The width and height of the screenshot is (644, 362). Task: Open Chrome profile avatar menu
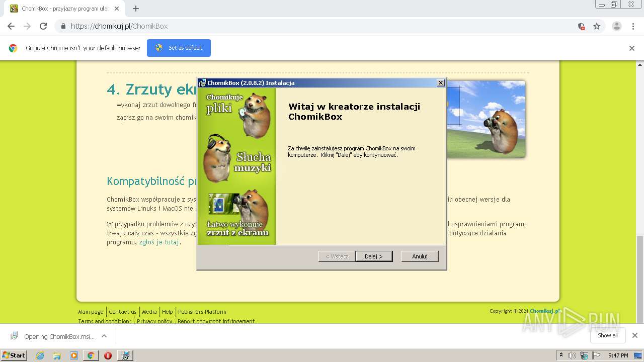pyautogui.click(x=617, y=26)
